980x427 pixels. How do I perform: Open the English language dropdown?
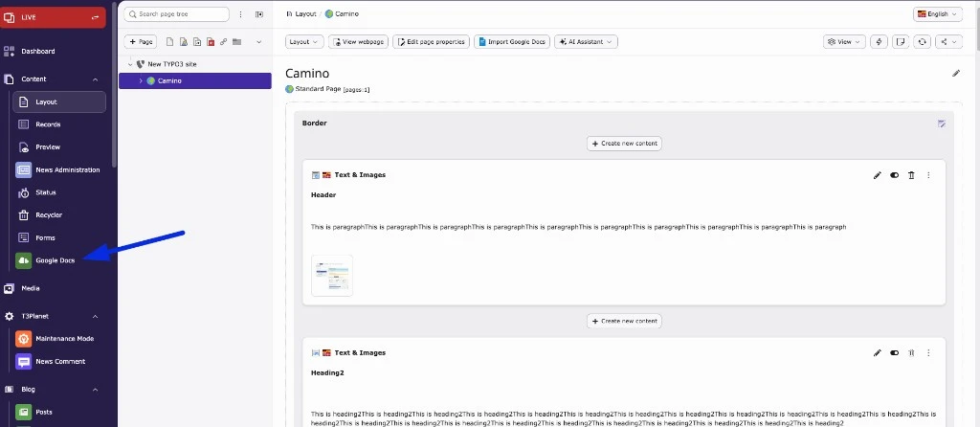point(938,13)
